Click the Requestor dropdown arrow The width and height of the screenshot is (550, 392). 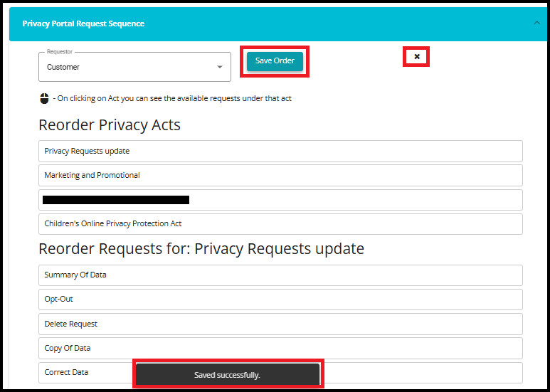(x=219, y=68)
